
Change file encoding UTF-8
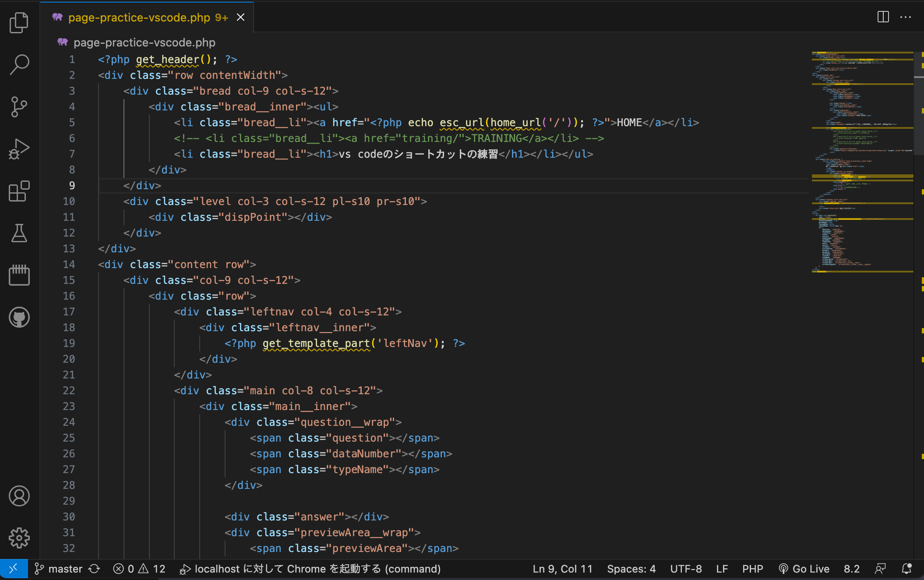coord(686,569)
